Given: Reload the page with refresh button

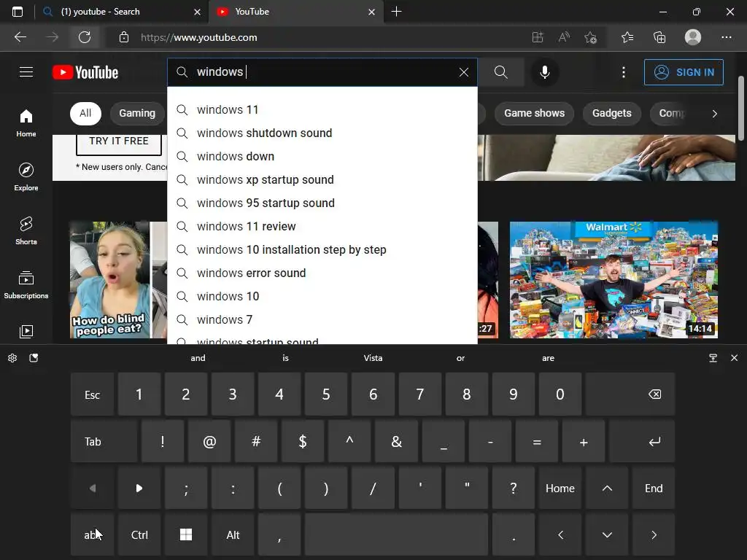Looking at the screenshot, I should coord(85,37).
